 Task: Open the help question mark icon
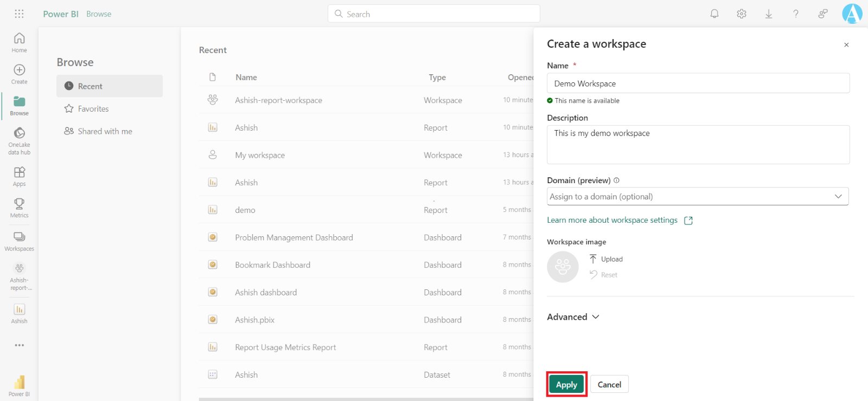click(x=796, y=14)
